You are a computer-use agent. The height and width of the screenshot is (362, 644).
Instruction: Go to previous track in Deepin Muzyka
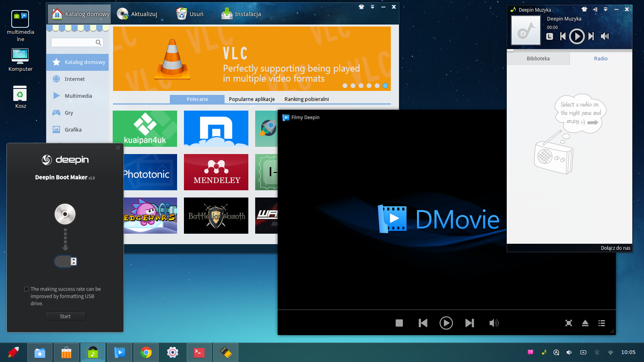tap(563, 36)
